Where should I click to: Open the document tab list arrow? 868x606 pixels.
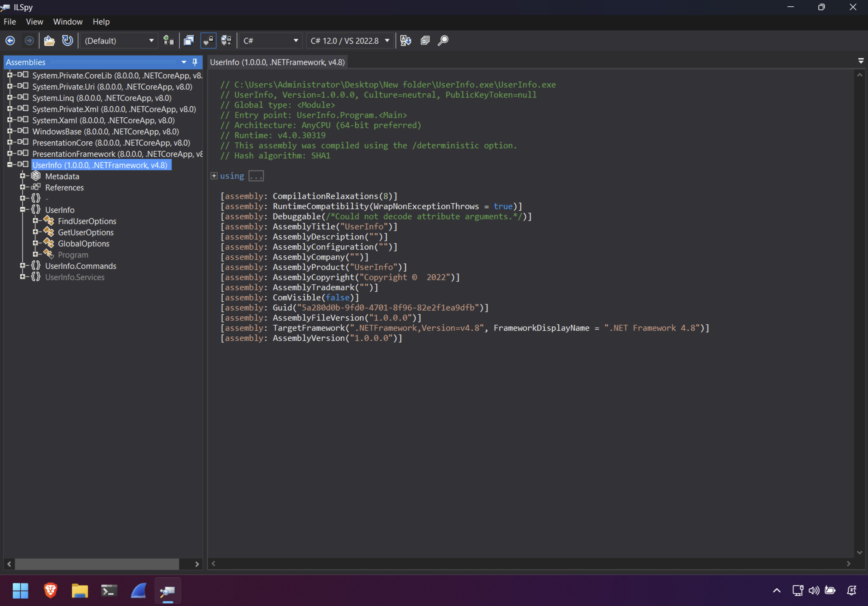tap(861, 61)
